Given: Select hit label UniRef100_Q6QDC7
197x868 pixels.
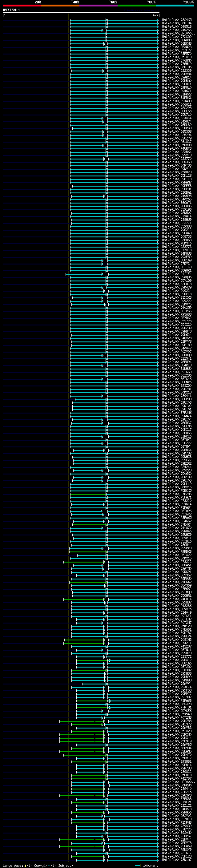Looking at the screenshot, I should pos(177,423).
